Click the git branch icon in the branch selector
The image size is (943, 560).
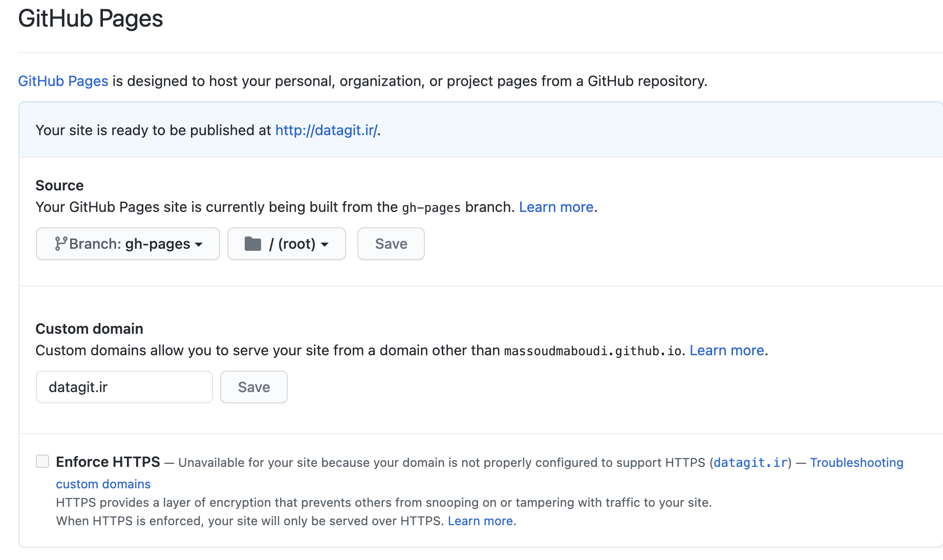pyautogui.click(x=60, y=244)
